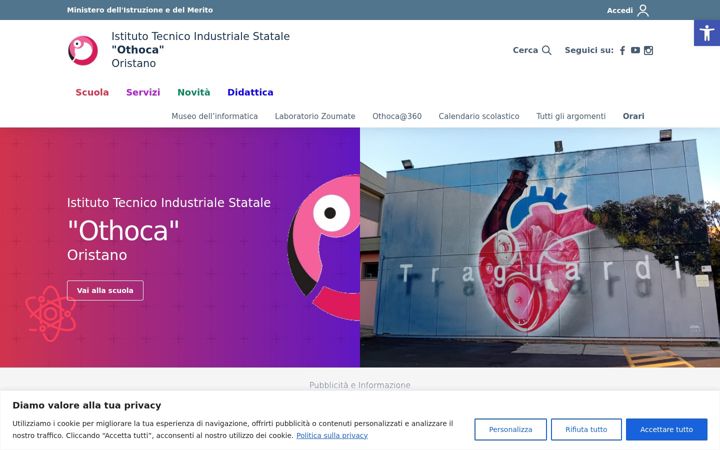Screen dimensions: 720x450
Task: Open the Instagram social icon
Action: point(648,51)
